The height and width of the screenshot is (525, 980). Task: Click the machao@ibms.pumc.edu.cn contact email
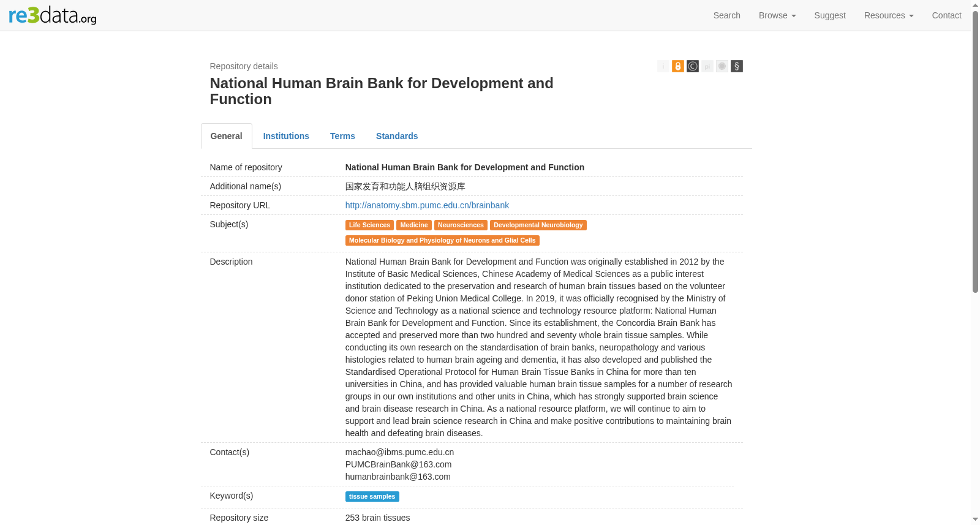(x=399, y=452)
